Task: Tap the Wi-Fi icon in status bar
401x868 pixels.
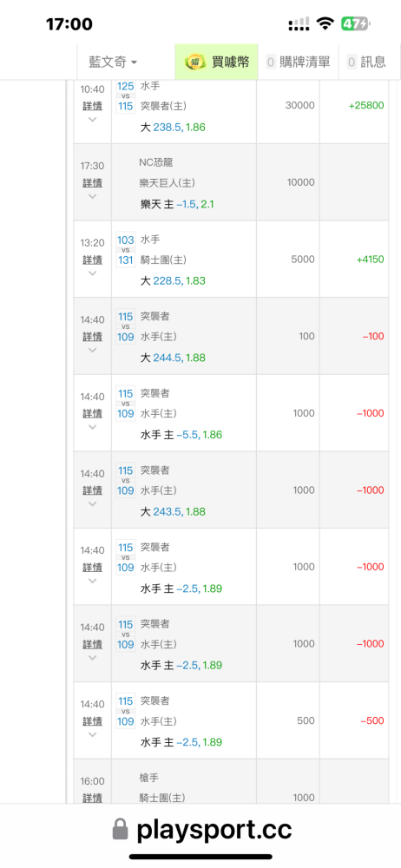Action: click(325, 23)
